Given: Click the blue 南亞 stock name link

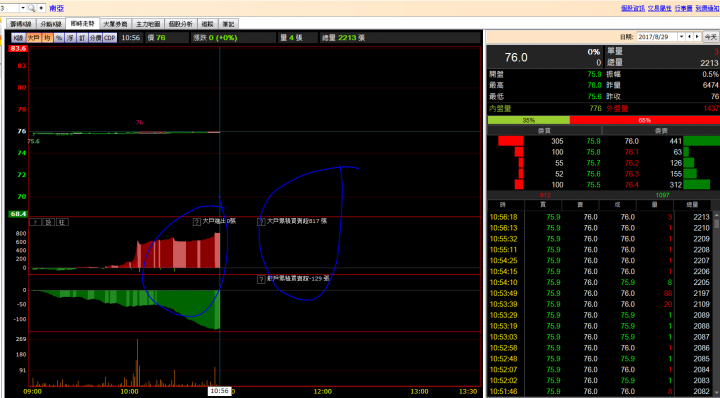Looking at the screenshot, I should point(56,8).
